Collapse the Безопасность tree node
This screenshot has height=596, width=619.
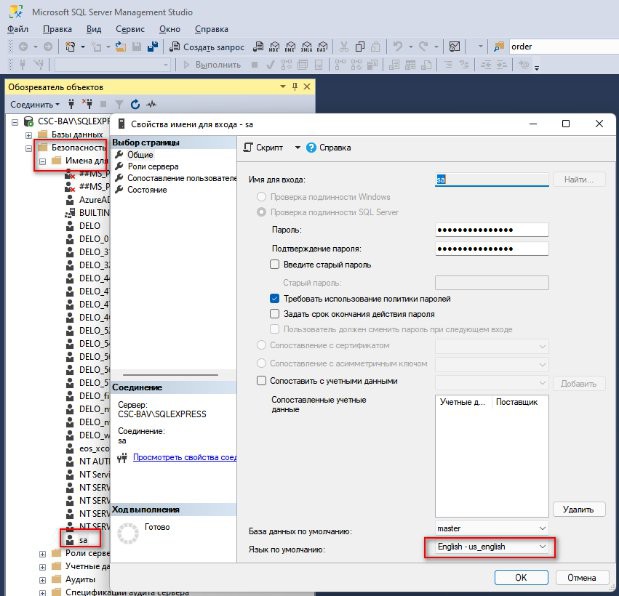(30, 147)
